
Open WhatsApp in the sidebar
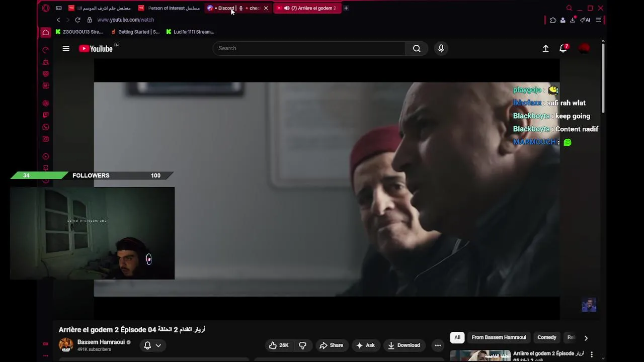click(x=46, y=127)
